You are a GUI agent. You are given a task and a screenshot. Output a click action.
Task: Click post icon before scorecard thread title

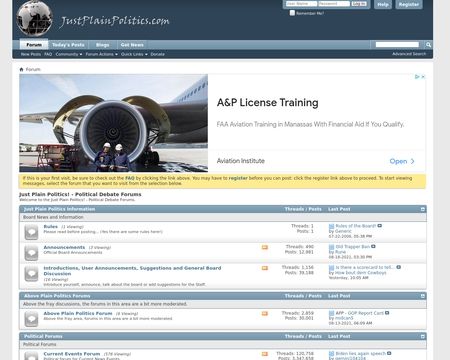click(x=331, y=268)
